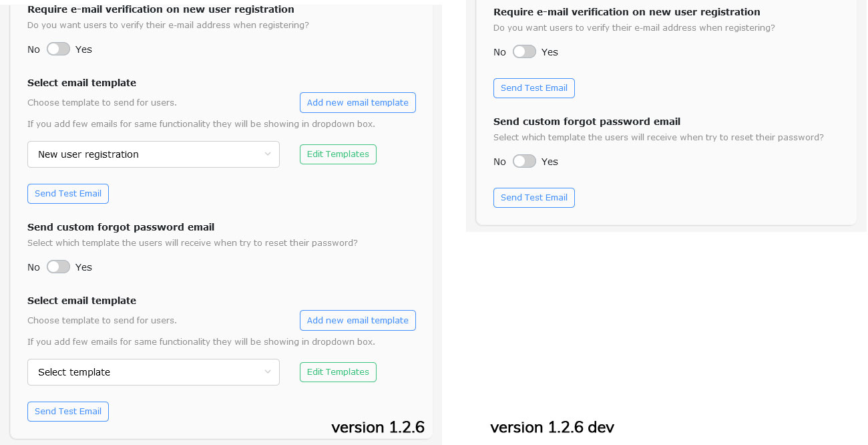Send Test Email at bottom of left panel
The image size is (868, 445).
pyautogui.click(x=67, y=411)
